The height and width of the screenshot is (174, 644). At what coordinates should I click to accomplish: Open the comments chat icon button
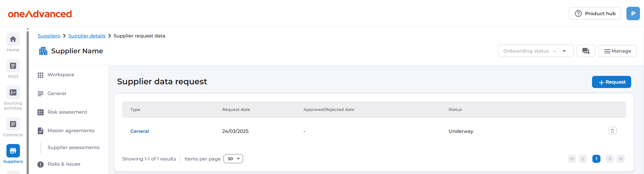pos(586,51)
